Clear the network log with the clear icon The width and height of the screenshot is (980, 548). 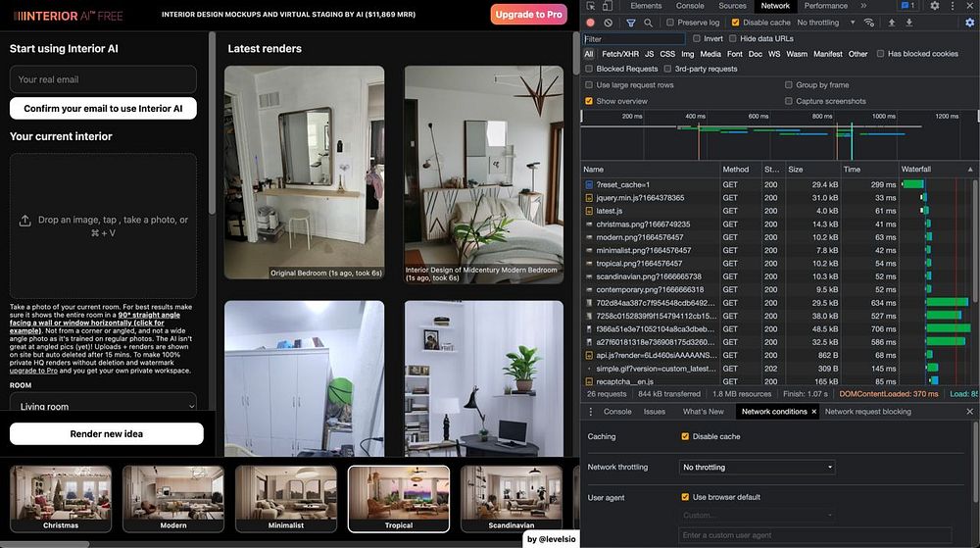point(609,23)
